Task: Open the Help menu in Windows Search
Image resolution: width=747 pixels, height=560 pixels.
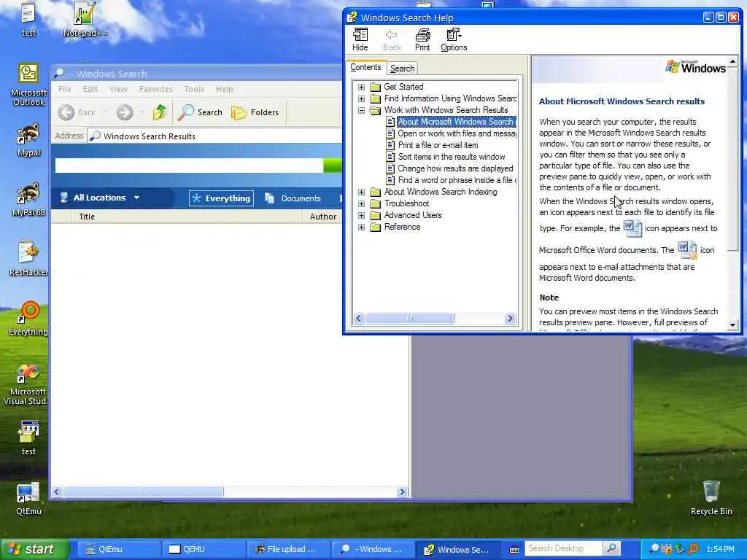Action: [225, 89]
